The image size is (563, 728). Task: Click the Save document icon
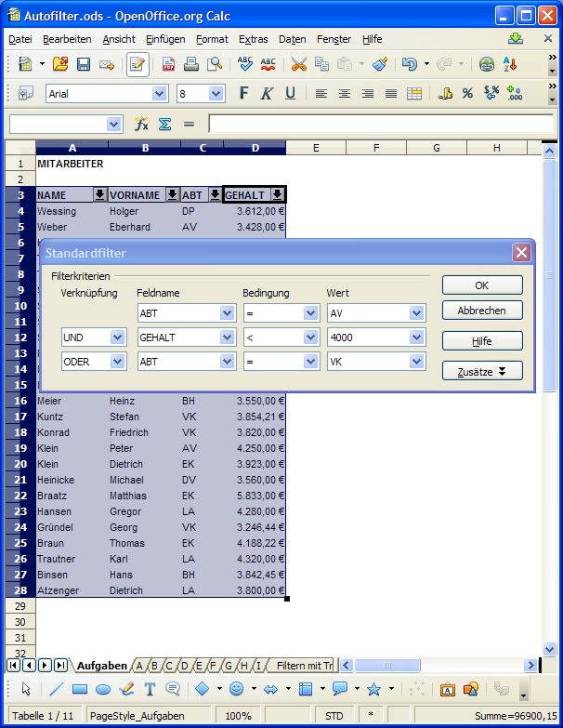[84, 64]
